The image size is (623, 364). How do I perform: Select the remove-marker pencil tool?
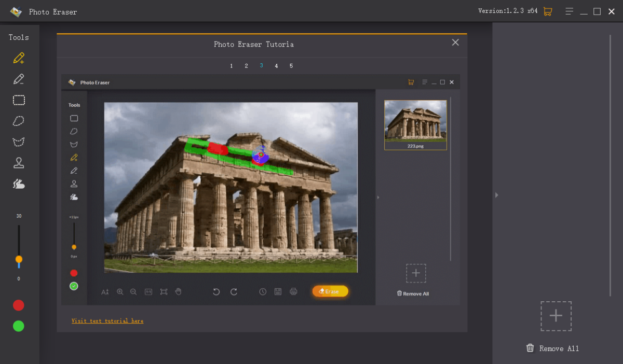[x=19, y=79]
